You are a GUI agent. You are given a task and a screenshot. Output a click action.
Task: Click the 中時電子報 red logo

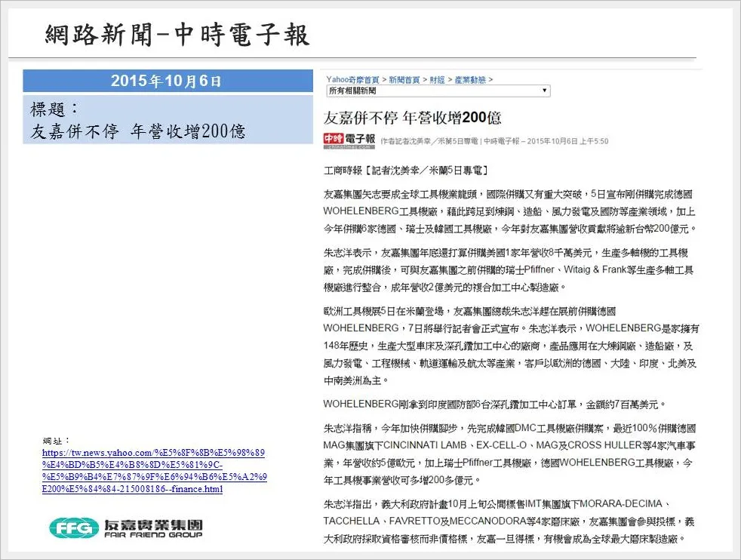pos(349,140)
